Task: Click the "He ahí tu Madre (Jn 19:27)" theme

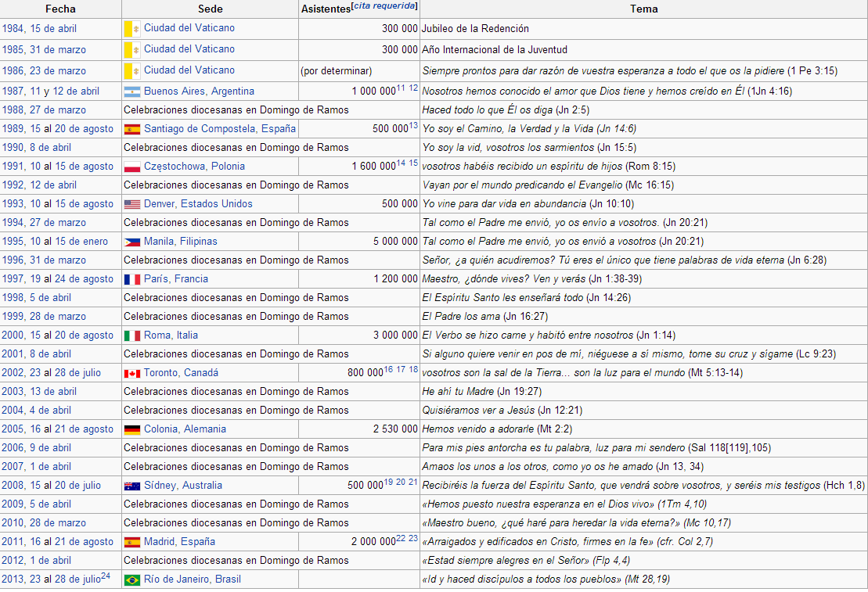Action: [481, 392]
